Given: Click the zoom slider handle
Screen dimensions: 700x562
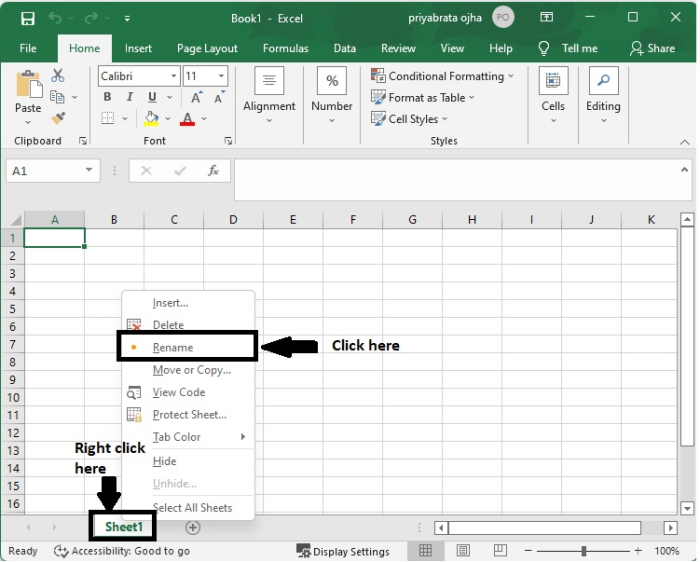Looking at the screenshot, I should (583, 551).
